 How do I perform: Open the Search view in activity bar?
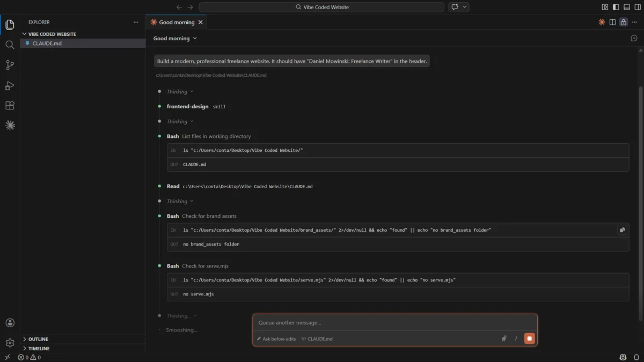(x=10, y=45)
